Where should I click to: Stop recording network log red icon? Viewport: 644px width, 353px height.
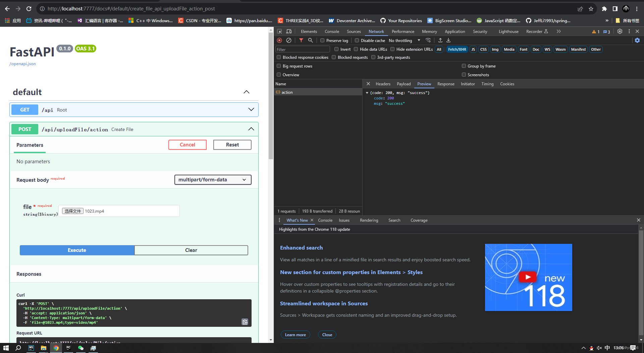[279, 40]
